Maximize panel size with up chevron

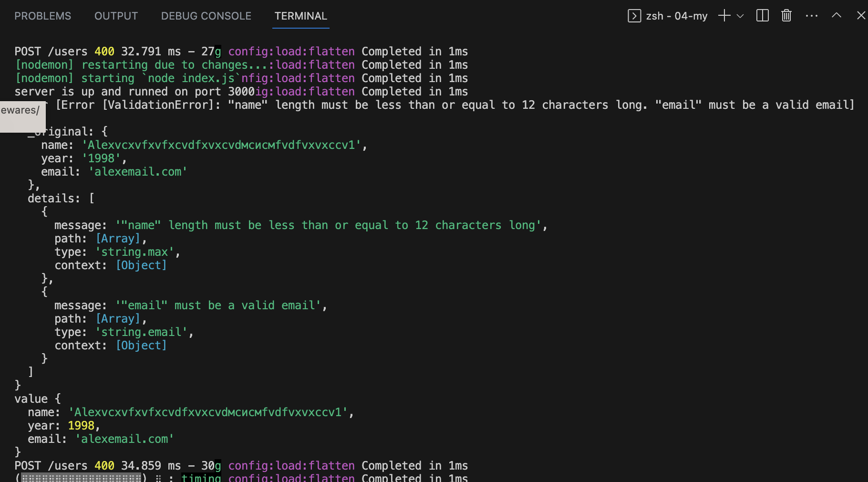click(836, 16)
